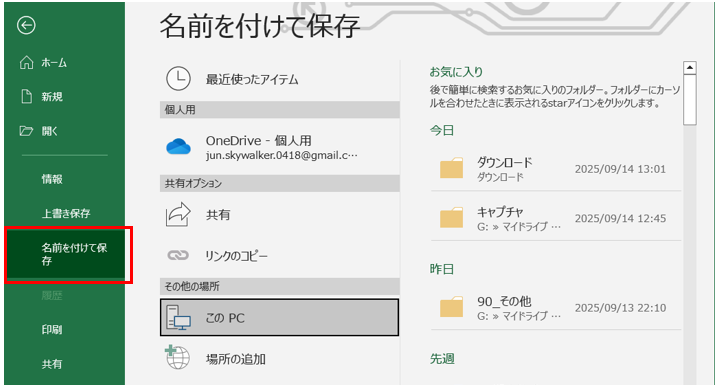The width and height of the screenshot is (718, 387).
Task: Click the ダウンロード folder icon
Action: tap(451, 168)
